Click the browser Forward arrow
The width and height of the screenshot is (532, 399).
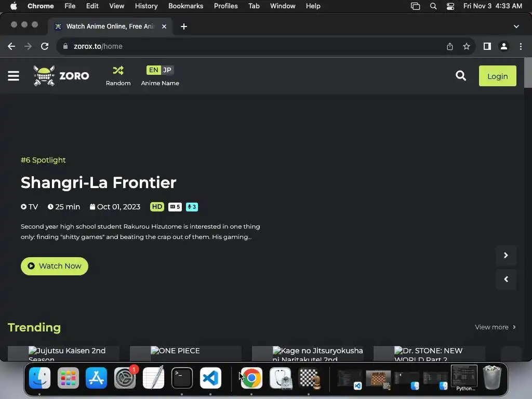[28, 46]
